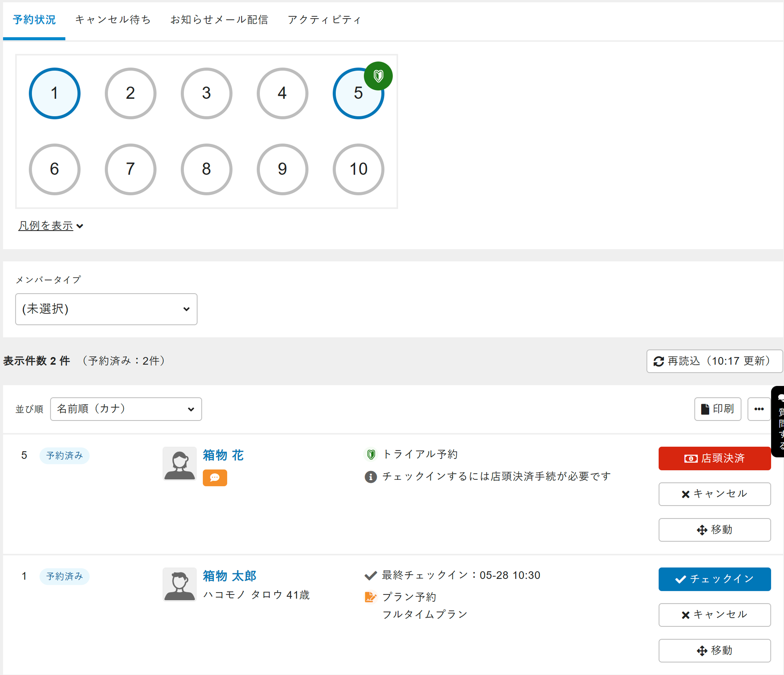Open the three-dots more options button
Screen dimensions: 784x675
click(x=759, y=409)
